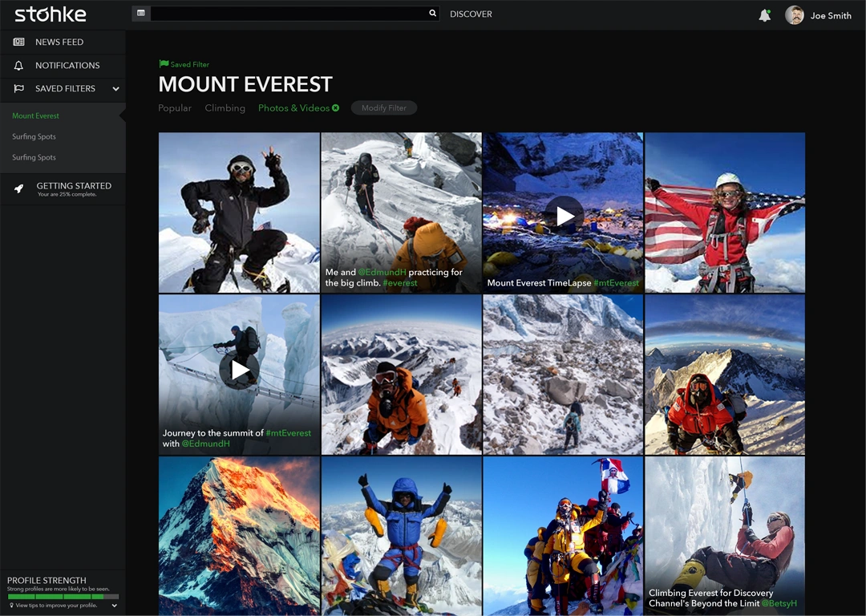Open the notification bell in the header

pos(764,15)
